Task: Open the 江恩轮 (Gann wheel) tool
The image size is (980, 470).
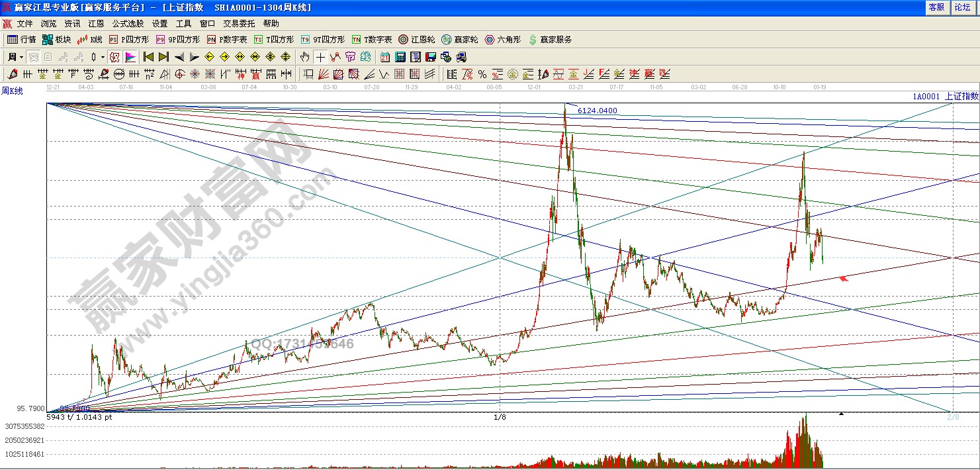Action: click(416, 40)
